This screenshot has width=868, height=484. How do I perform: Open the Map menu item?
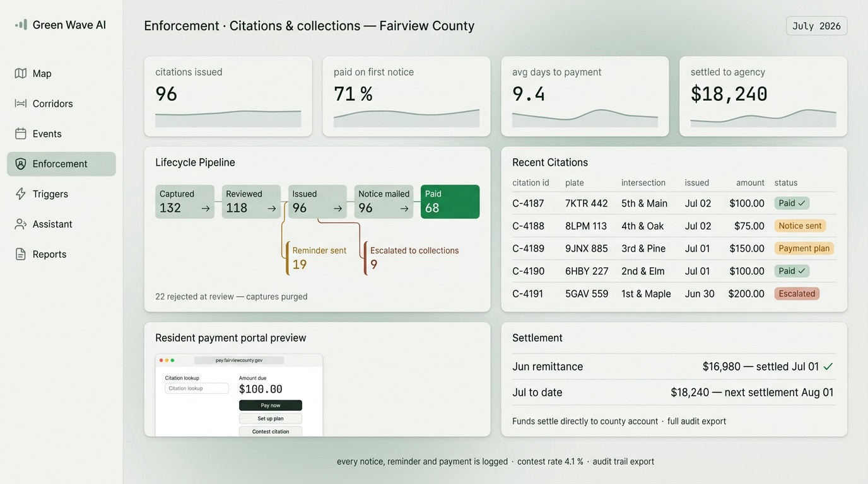[61, 73]
